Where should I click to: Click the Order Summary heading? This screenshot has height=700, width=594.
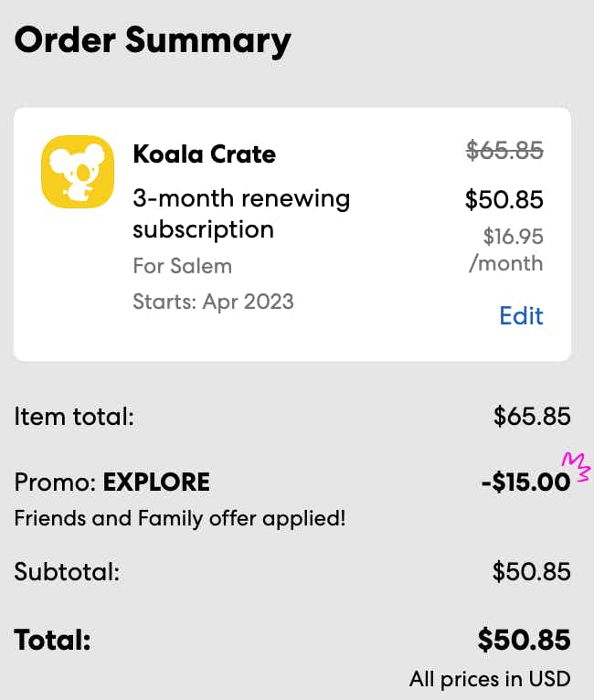pyautogui.click(x=153, y=40)
